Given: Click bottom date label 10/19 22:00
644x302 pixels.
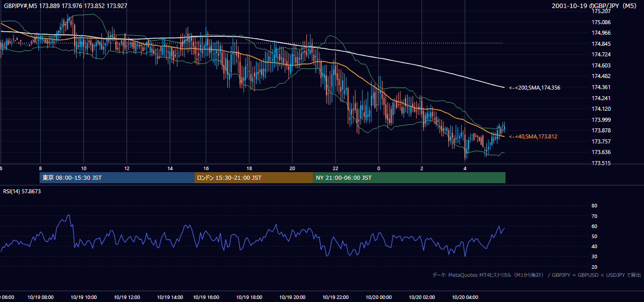Looking at the screenshot, I should tap(336, 297).
